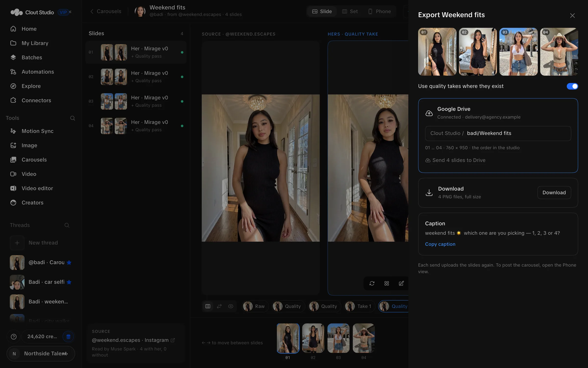Toggle Use quality takes switch
Viewport: 588px width, 368px height.
click(x=572, y=86)
